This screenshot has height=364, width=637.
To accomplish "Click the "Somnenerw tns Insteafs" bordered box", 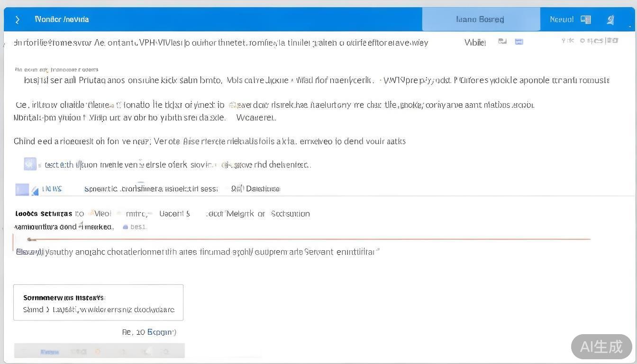I will tap(98, 302).
